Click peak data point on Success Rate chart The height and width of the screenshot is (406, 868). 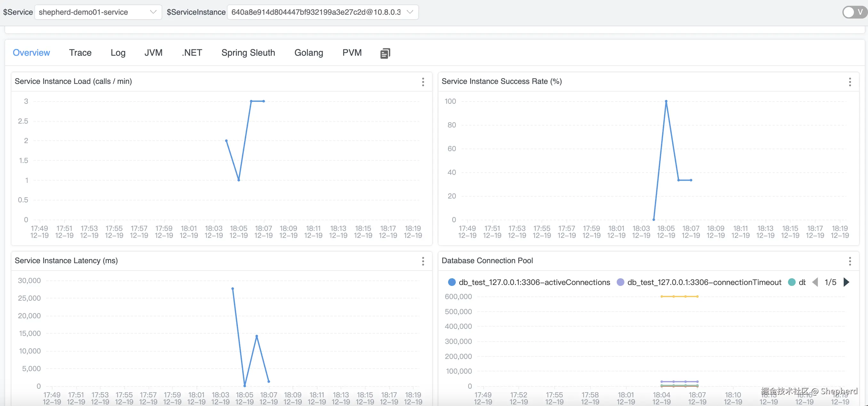tap(666, 101)
